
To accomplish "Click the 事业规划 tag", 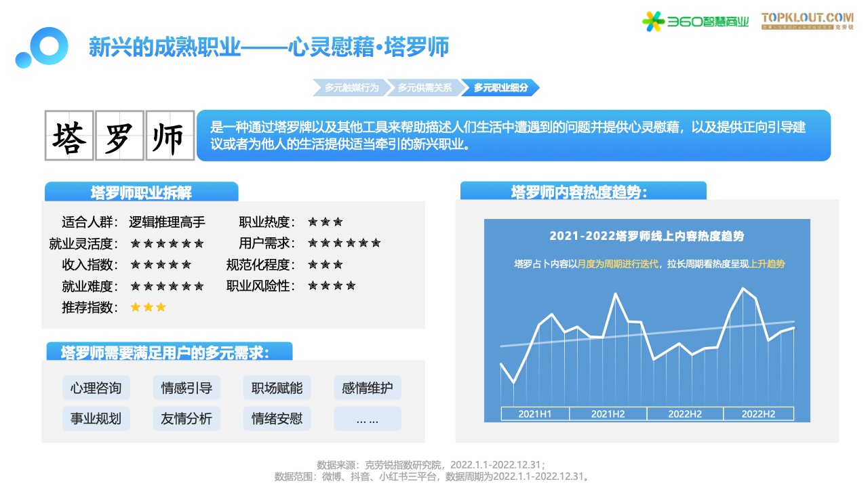I will click(96, 418).
